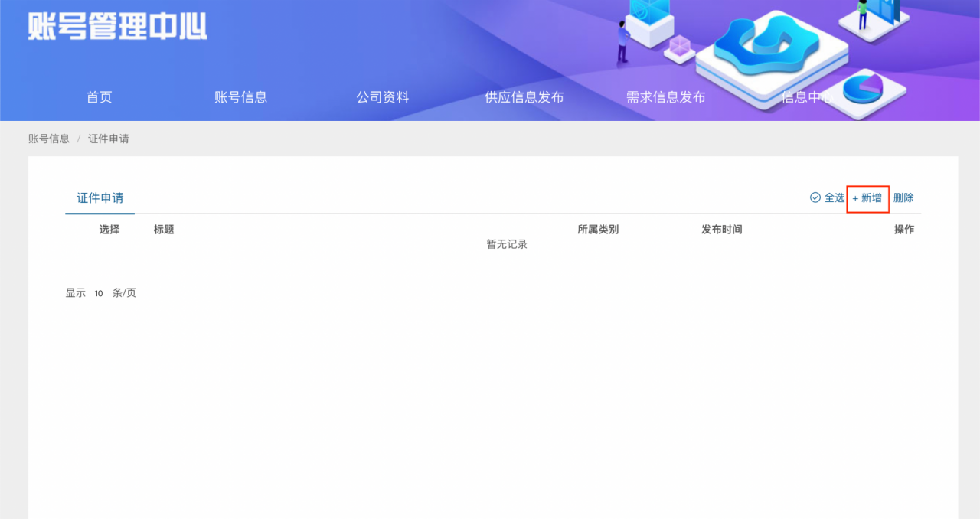The height and width of the screenshot is (519, 980).
Task: Select the underlined 证件申请 tab
Action: coord(100,198)
